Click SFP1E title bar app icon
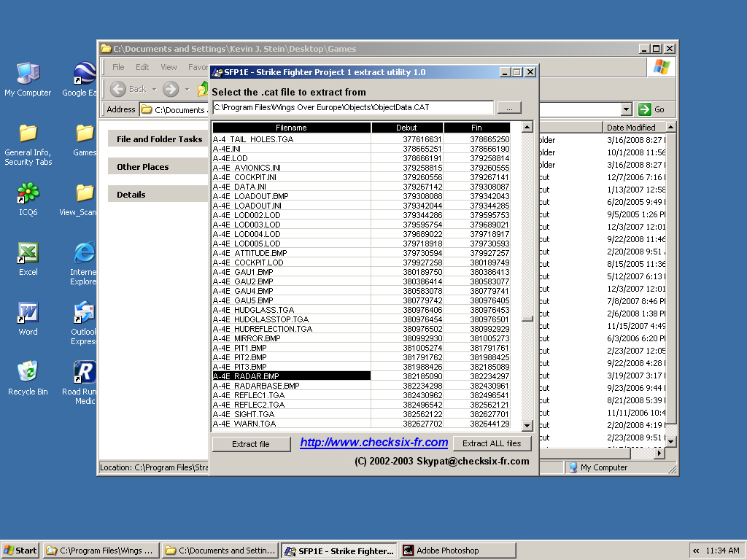Screen dimensions: 747x560 click(x=217, y=72)
